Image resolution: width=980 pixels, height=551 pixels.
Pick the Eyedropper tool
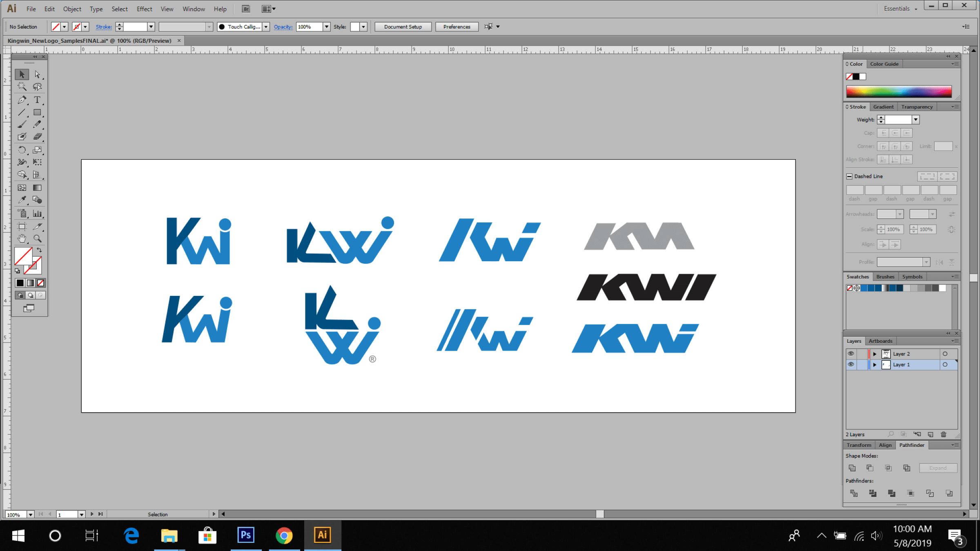(22, 200)
